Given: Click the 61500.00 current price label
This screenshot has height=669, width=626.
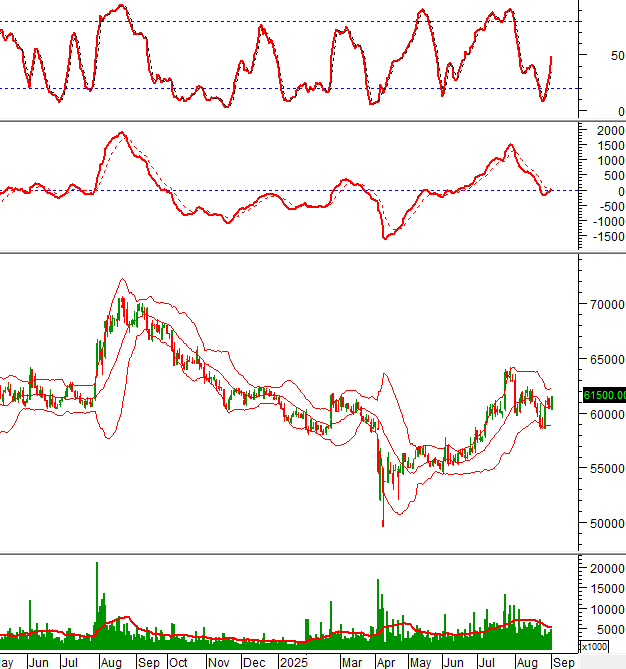Looking at the screenshot, I should coord(603,394).
